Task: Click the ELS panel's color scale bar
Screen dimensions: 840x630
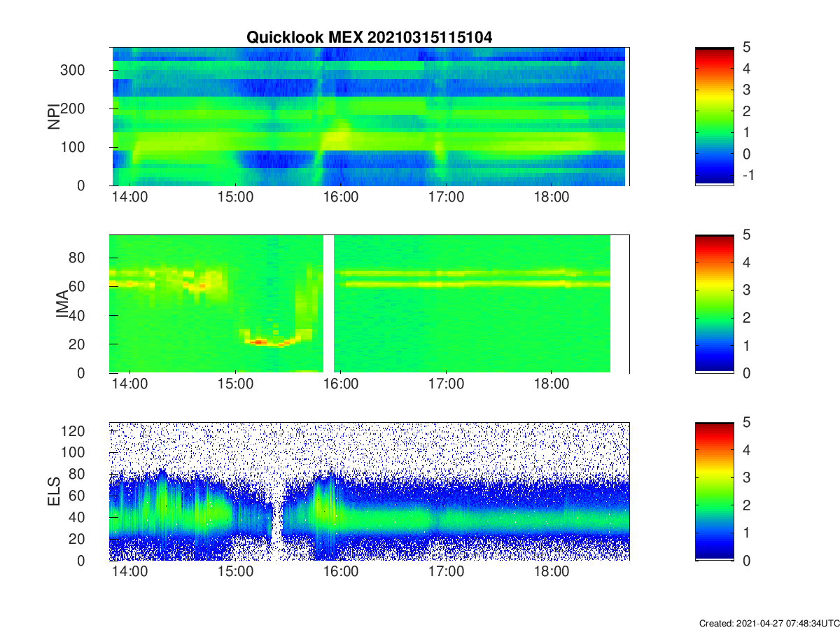Action: (715, 491)
